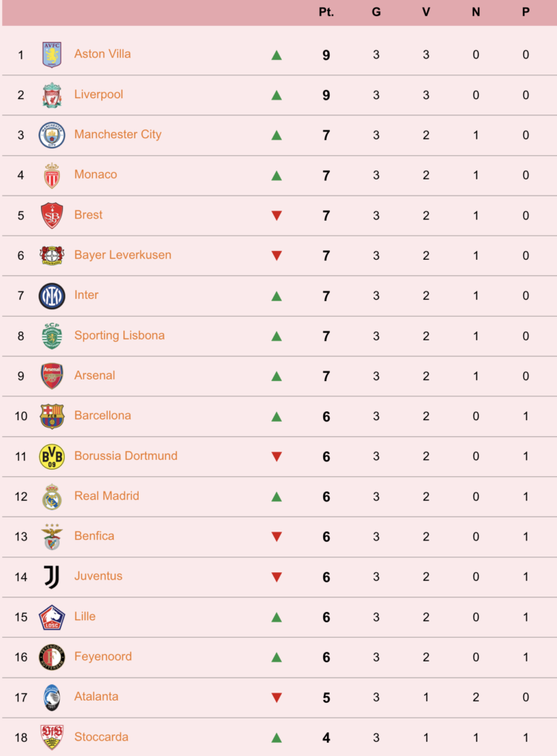Click the Juventus logo

[52, 577]
